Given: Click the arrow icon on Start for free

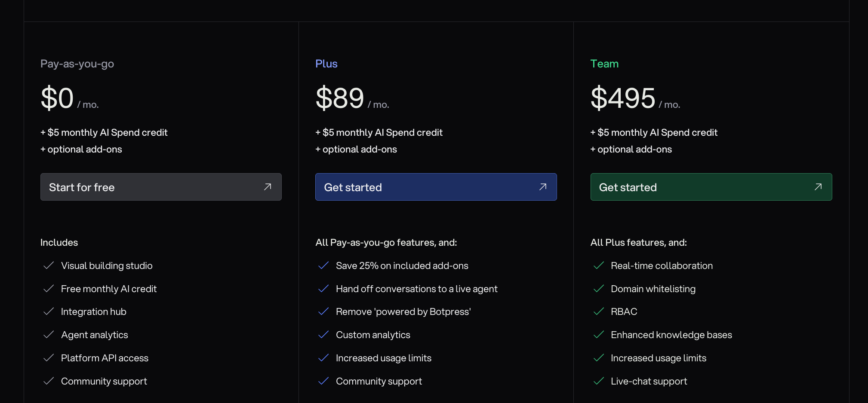Looking at the screenshot, I should click(268, 187).
